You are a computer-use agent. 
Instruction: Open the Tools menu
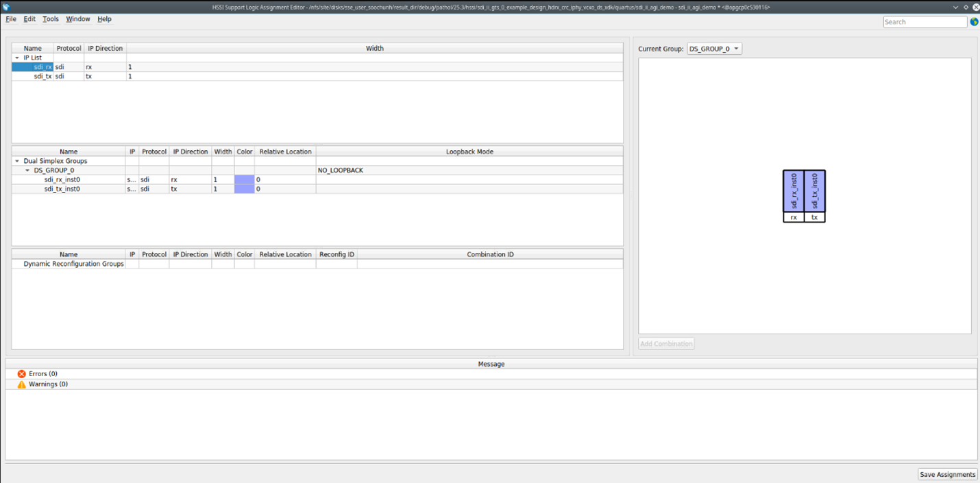(x=51, y=19)
